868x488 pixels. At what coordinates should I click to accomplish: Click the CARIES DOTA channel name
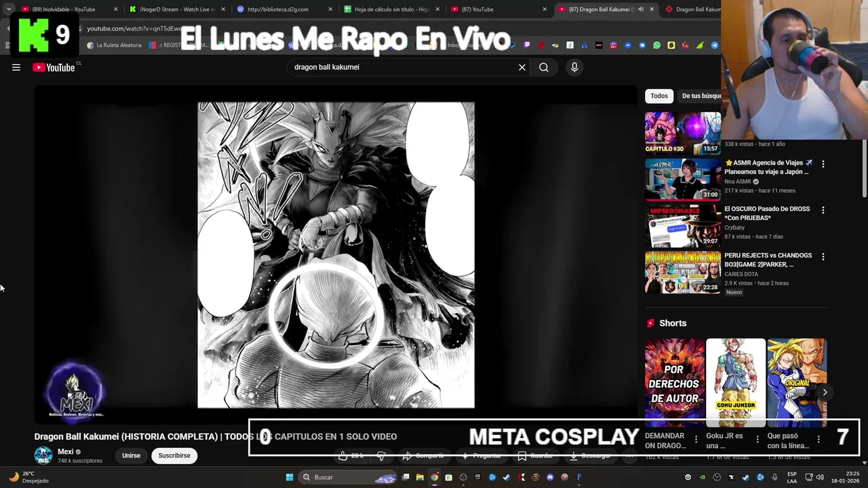741,274
